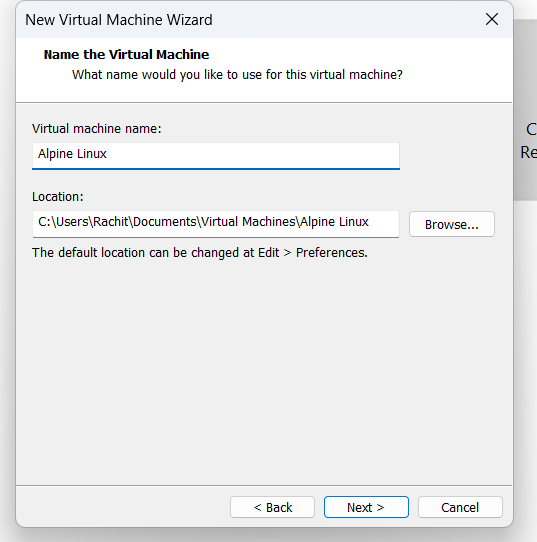The image size is (537, 542).
Task: Click inside the Location path field
Action: tap(216, 224)
